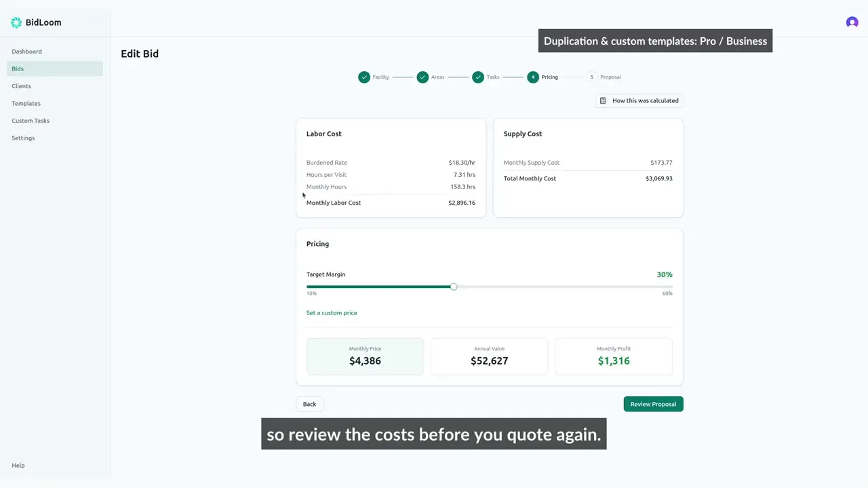Click the Hours per Visit value 7.31 hrs
Screen dimensions: 868x488
click(465, 175)
